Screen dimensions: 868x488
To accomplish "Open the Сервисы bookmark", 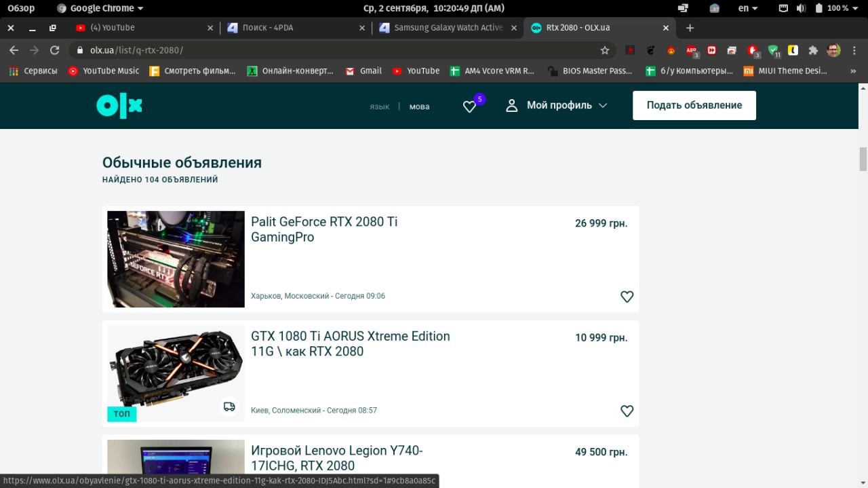I will coord(34,71).
